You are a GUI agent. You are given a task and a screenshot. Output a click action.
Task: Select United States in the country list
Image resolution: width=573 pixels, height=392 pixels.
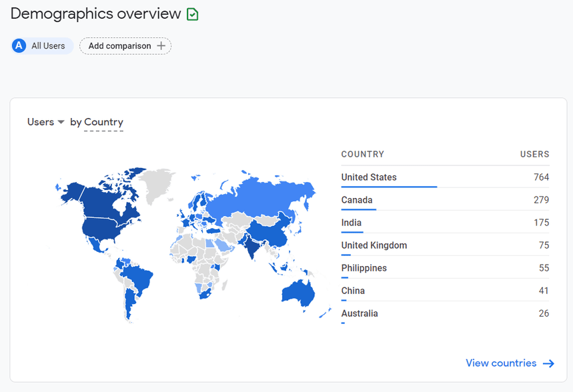[x=369, y=177]
